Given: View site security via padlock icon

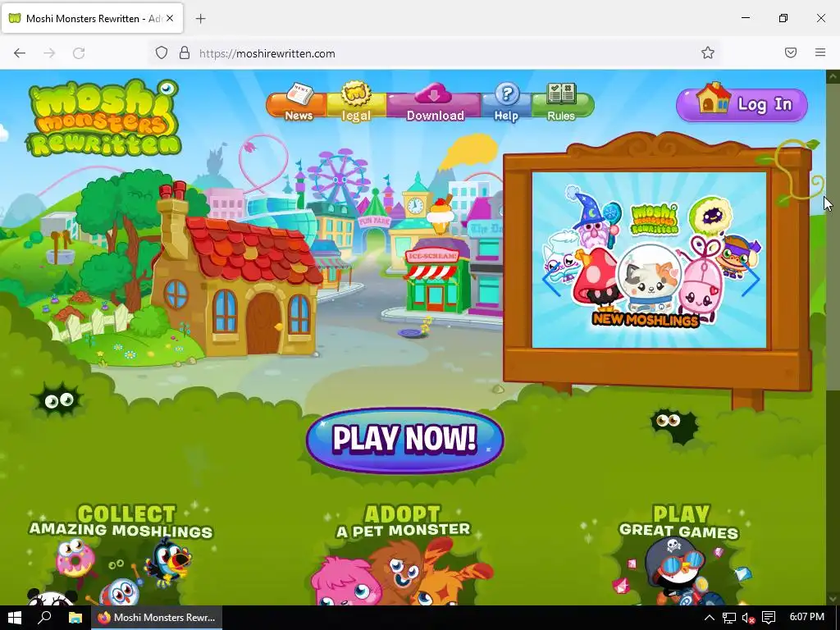Looking at the screenshot, I should click(x=185, y=53).
